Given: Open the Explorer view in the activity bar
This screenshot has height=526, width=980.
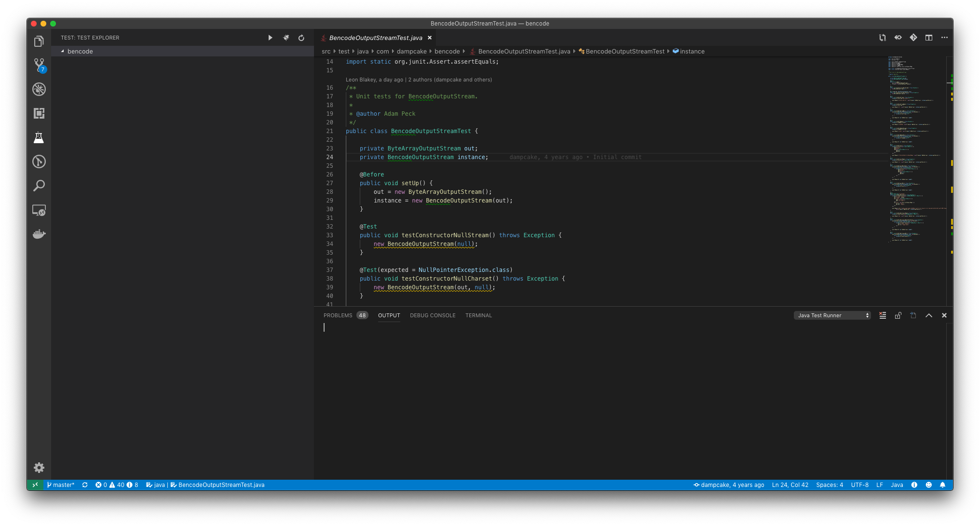Looking at the screenshot, I should (x=39, y=41).
